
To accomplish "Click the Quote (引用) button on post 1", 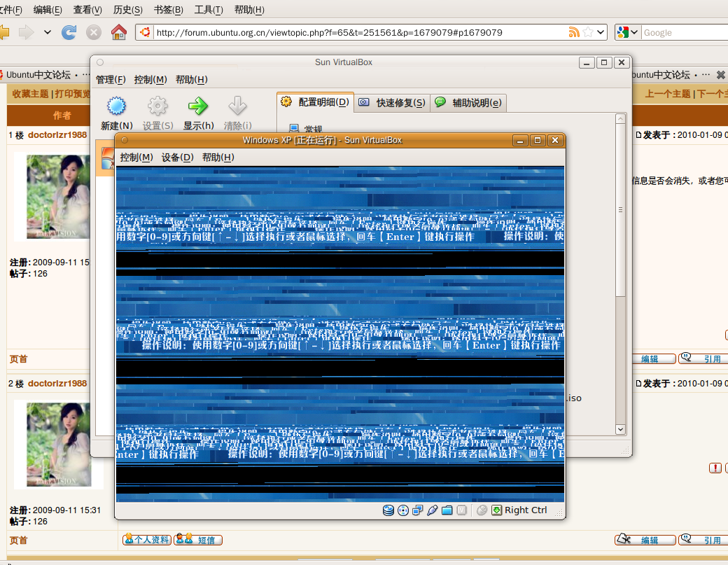I will coord(703,358).
